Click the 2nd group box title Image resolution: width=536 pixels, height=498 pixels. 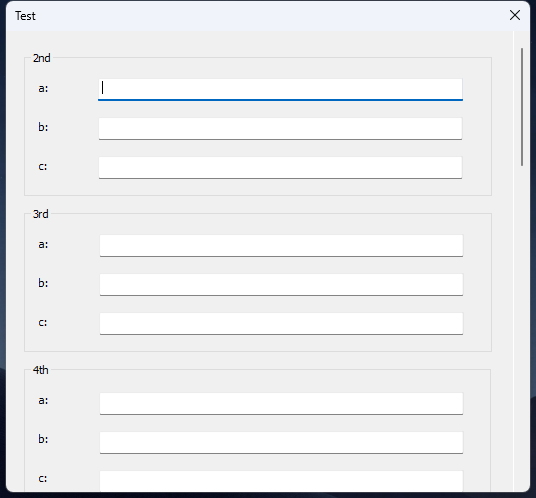click(42, 58)
